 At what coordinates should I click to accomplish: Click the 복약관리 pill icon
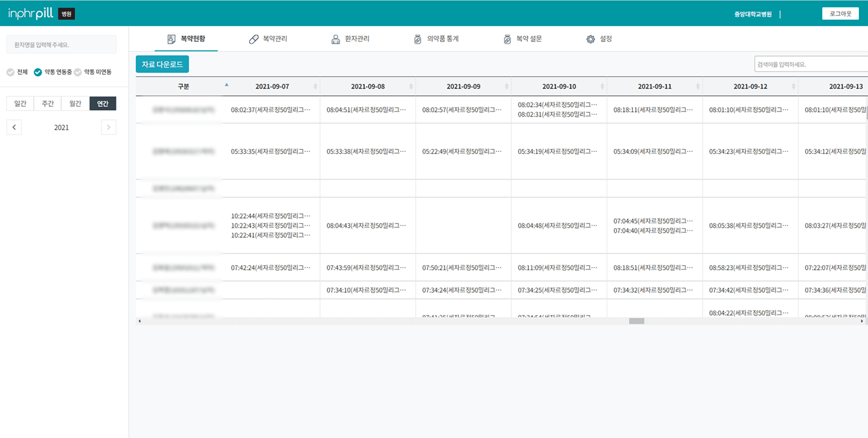pyautogui.click(x=254, y=39)
